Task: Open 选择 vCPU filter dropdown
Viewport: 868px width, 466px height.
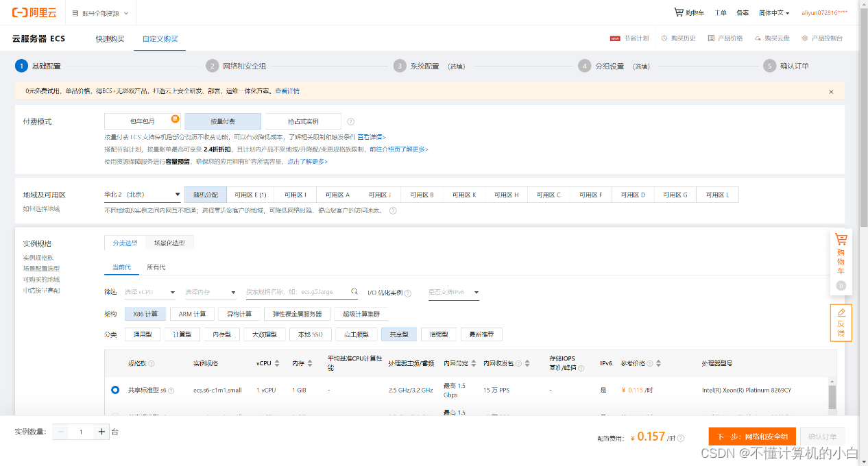Action: coord(150,293)
